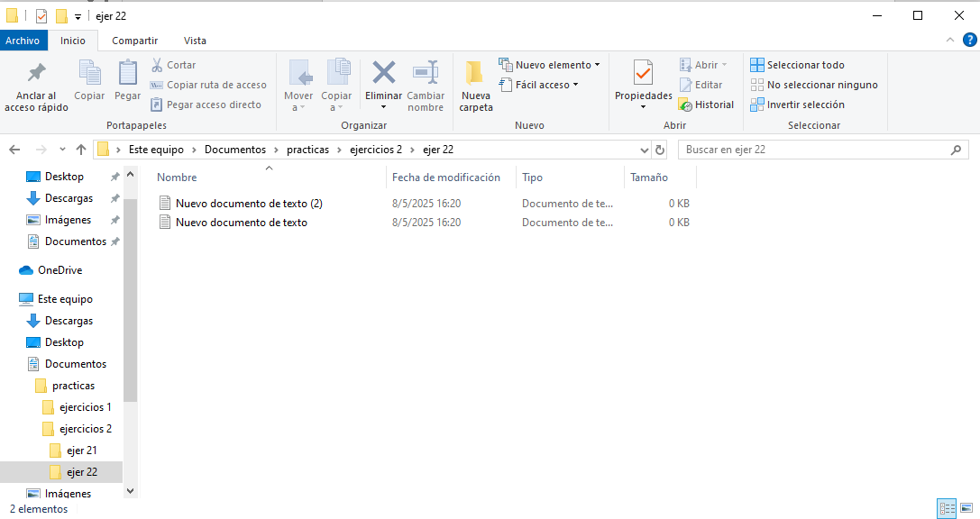Image resolution: width=980 pixels, height=519 pixels.
Task: Create a folder with Nueva carpeta icon
Action: [475, 73]
